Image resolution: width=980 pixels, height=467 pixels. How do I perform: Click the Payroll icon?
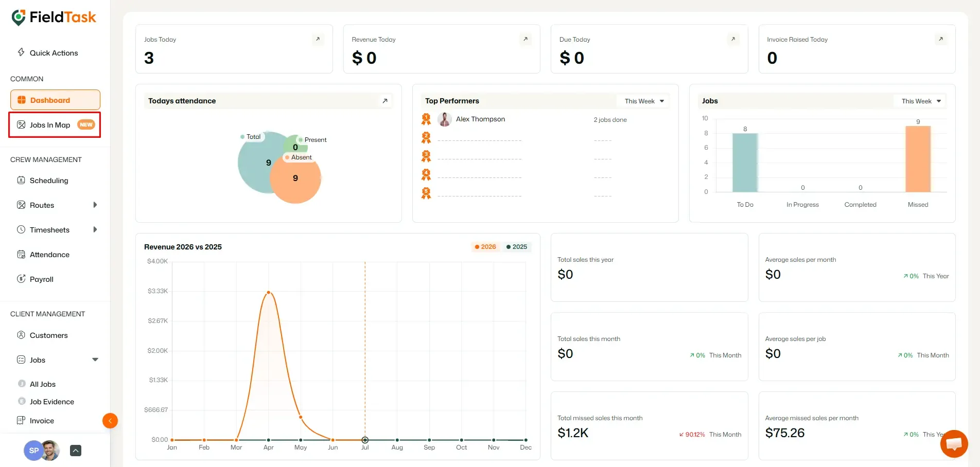[21, 279]
